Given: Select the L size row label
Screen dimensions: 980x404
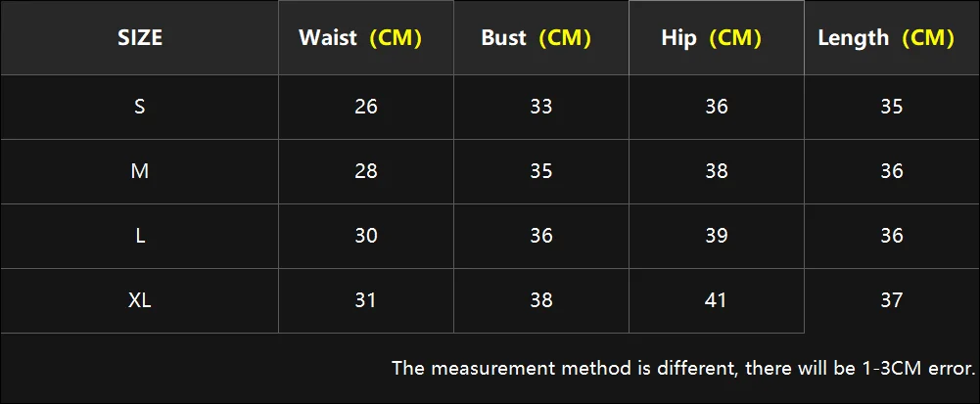Looking at the screenshot, I should (x=140, y=236).
